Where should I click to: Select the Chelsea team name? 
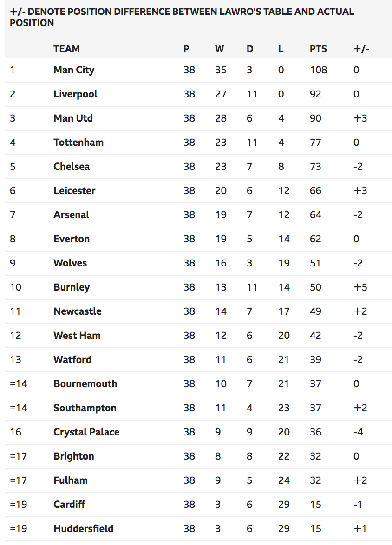72,167
